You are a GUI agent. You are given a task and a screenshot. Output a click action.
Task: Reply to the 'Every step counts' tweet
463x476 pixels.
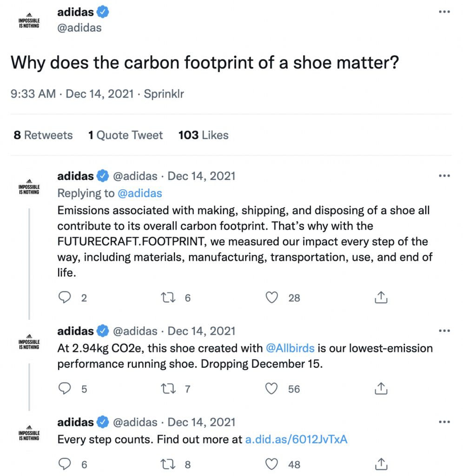tap(65, 463)
